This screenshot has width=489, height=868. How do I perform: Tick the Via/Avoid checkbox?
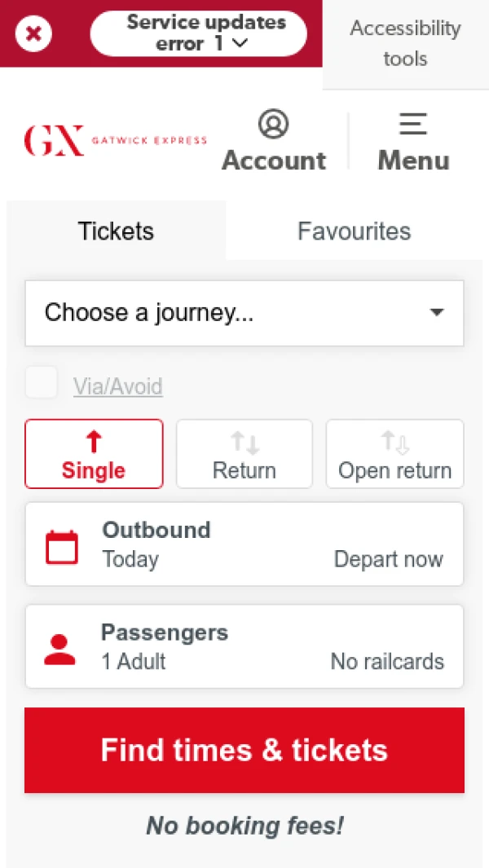[42, 382]
